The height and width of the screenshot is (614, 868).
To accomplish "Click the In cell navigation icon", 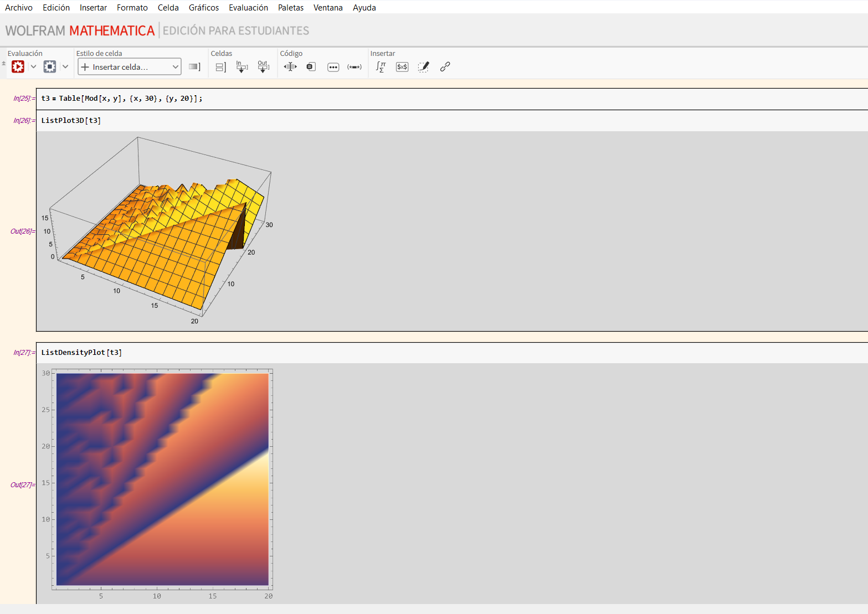I will tap(242, 67).
